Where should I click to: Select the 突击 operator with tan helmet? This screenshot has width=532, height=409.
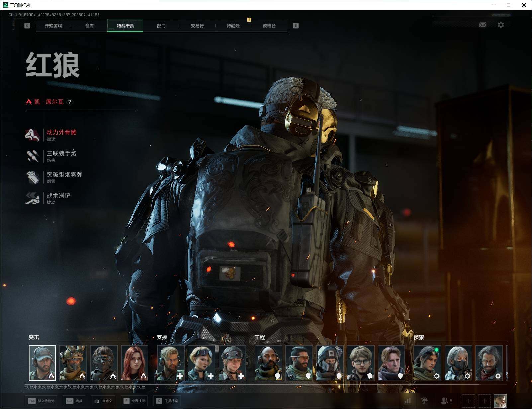pyautogui.click(x=73, y=363)
